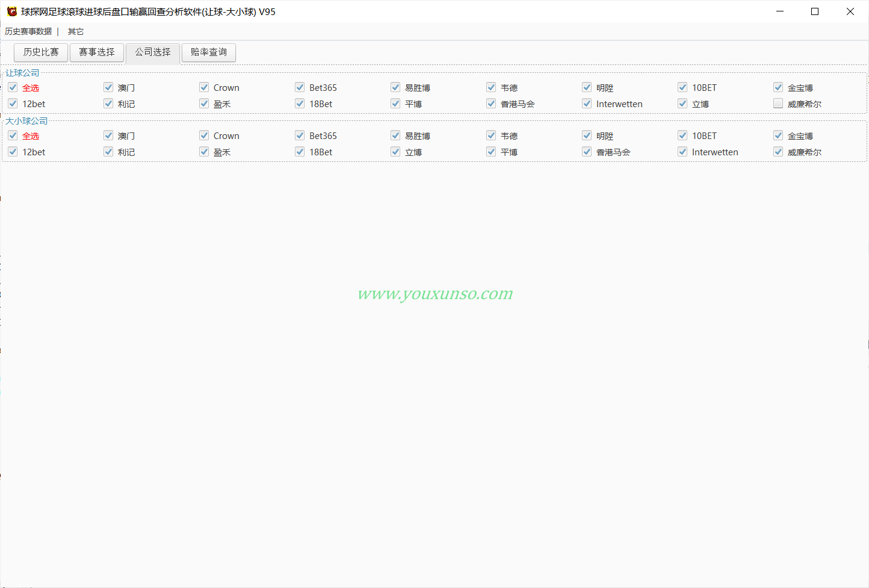
Task: Toggle 全选 checkbox in 大小球公司 group
Action: [x=13, y=135]
